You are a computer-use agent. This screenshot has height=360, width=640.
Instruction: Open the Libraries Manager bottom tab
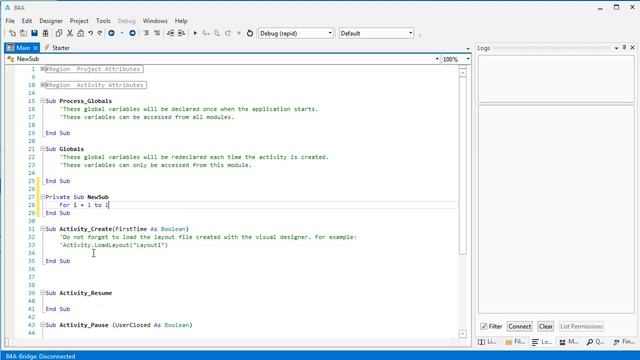coord(487,342)
